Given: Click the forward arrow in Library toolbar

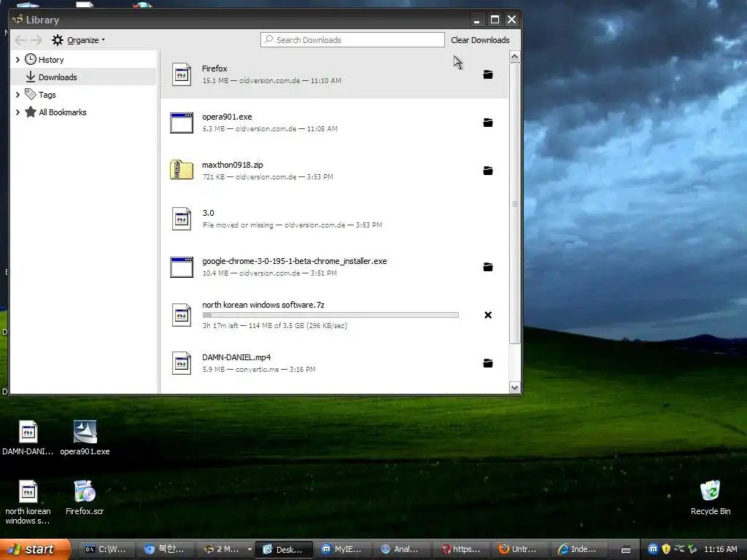Looking at the screenshot, I should point(36,40).
